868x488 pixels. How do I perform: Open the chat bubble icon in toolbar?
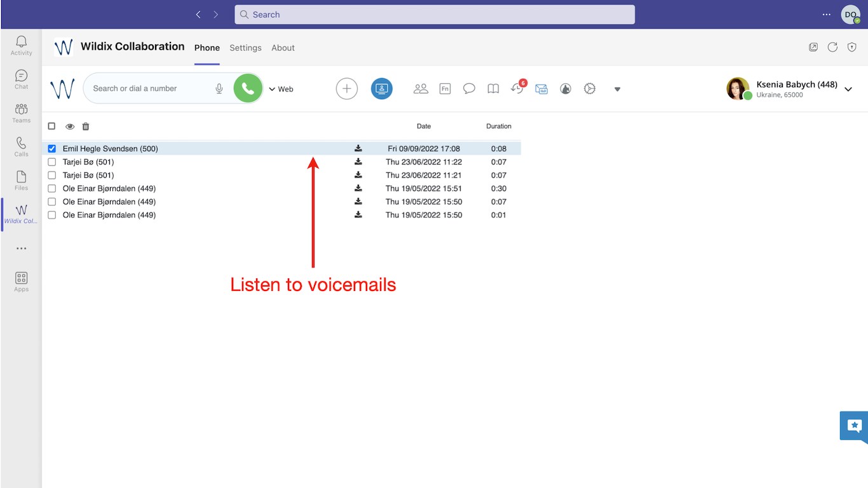click(469, 89)
